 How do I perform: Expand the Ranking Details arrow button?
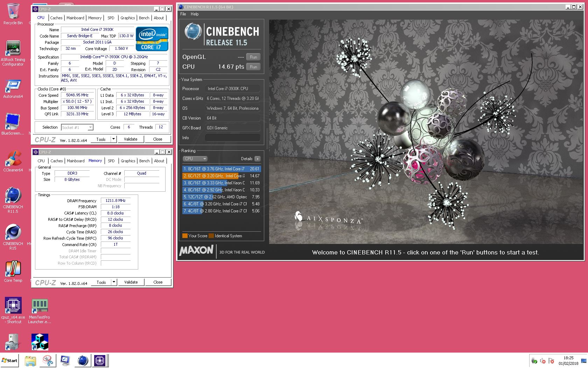pyautogui.click(x=257, y=159)
